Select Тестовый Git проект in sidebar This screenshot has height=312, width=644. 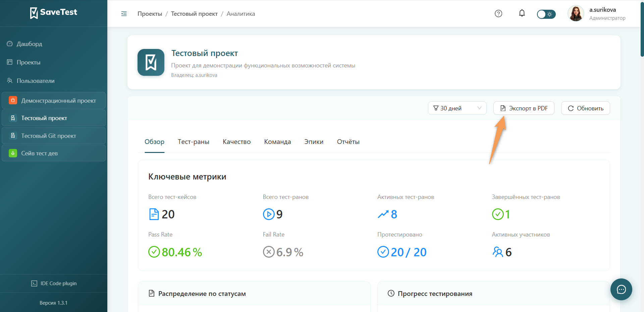tap(54, 136)
